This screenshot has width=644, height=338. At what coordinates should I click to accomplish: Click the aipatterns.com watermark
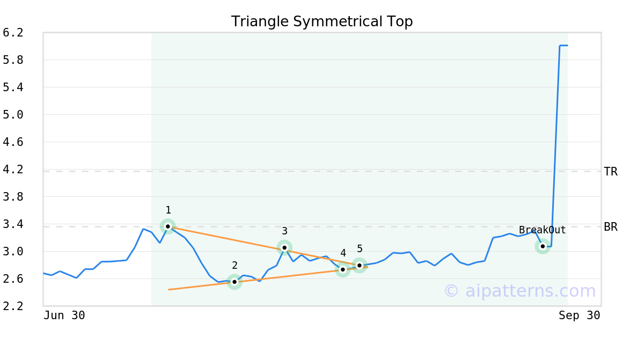pyautogui.click(x=519, y=291)
